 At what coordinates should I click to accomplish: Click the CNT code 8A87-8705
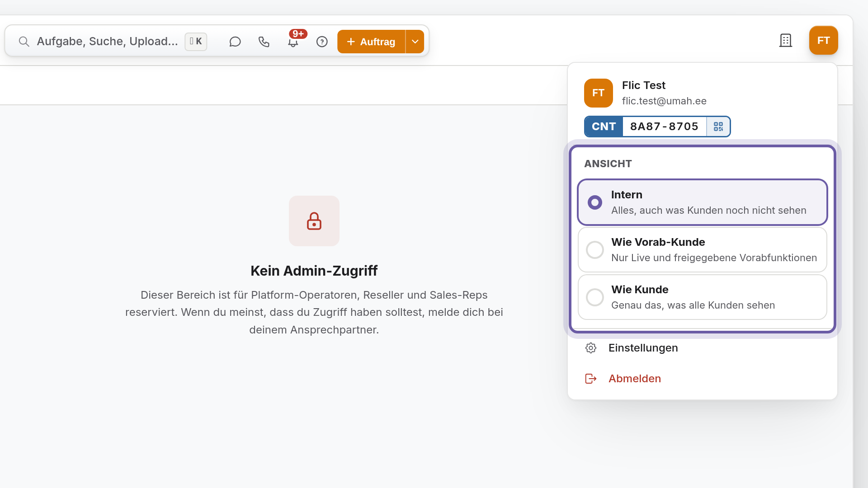[664, 127]
